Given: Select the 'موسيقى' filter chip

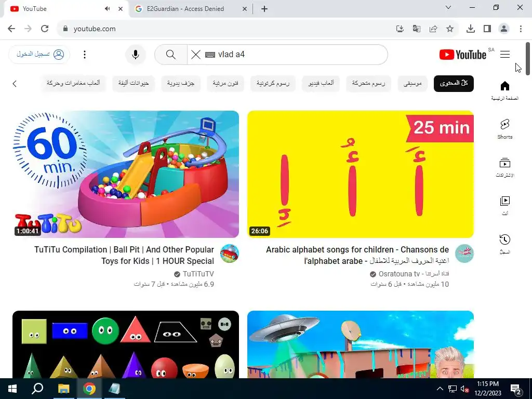Looking at the screenshot, I should (x=412, y=84).
